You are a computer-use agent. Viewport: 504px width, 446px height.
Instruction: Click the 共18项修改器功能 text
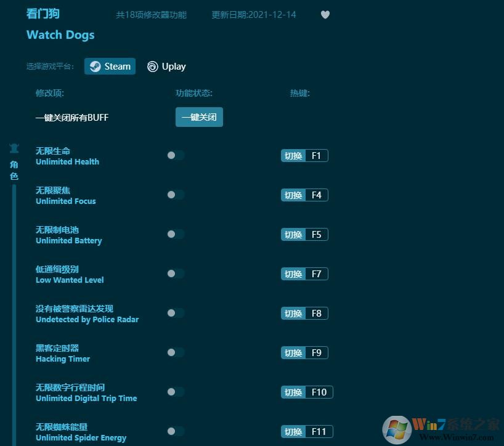pos(151,15)
